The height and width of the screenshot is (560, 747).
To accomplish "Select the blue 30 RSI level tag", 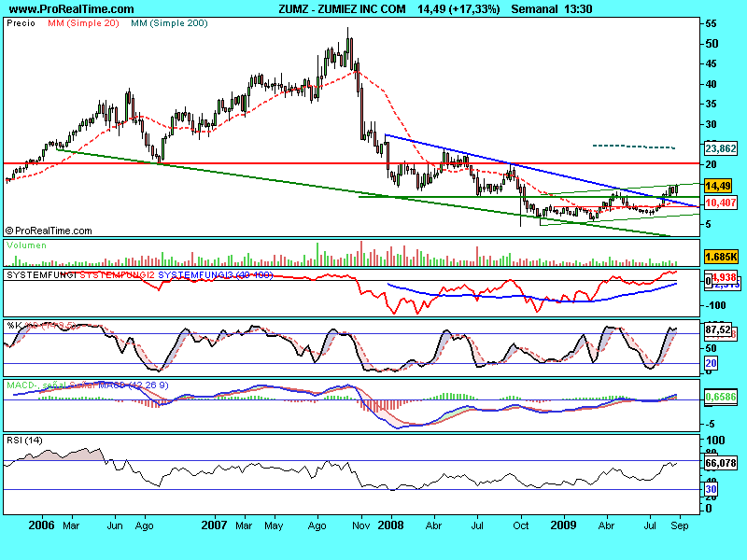I will coord(711,489).
